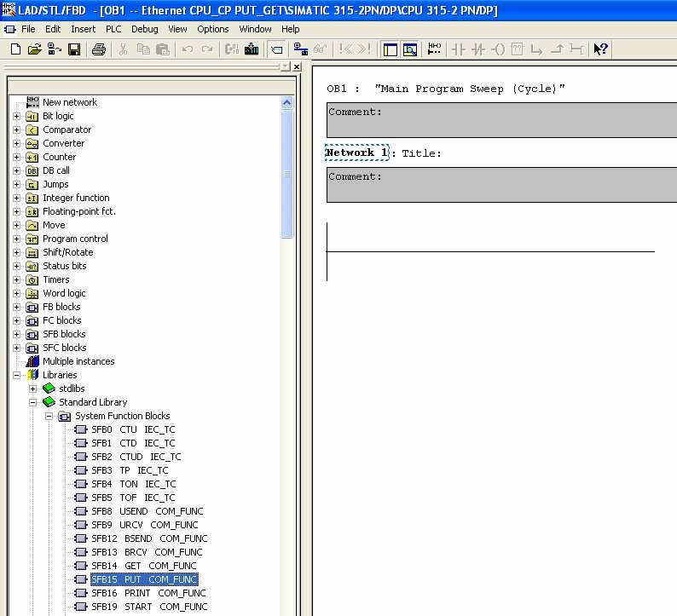Image resolution: width=677 pixels, height=616 pixels.
Task: Select the Network 1 label
Action: (x=356, y=153)
